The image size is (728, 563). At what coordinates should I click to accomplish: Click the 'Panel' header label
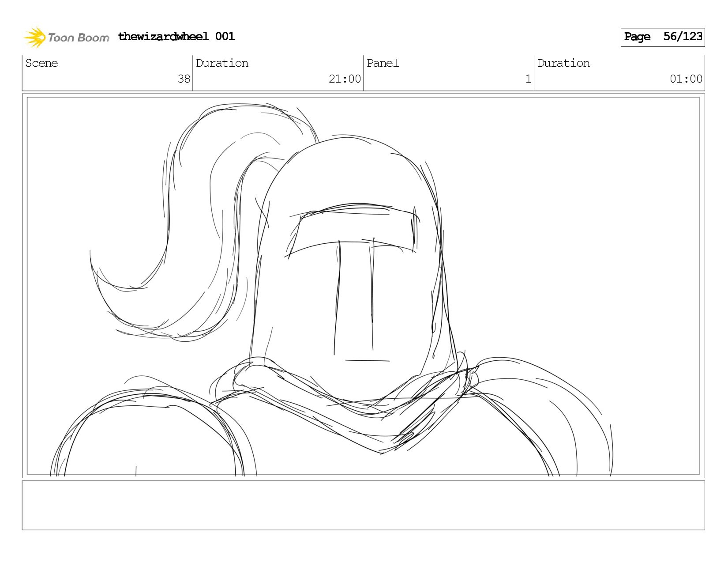click(383, 63)
